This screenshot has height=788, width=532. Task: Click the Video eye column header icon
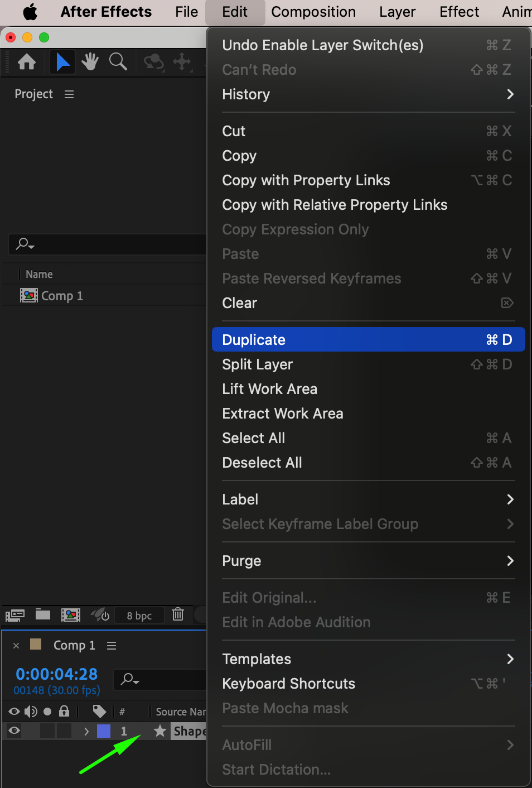coord(14,712)
